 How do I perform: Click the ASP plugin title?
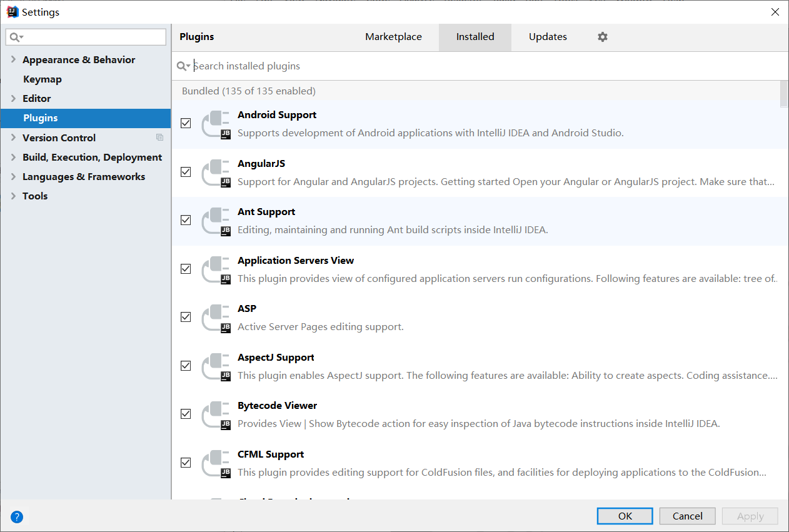tap(247, 309)
